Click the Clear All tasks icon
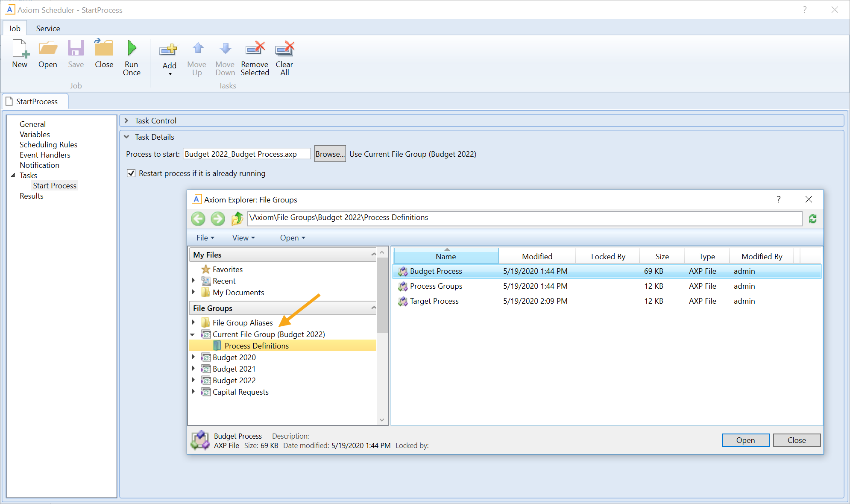This screenshot has height=504, width=850. [x=284, y=49]
